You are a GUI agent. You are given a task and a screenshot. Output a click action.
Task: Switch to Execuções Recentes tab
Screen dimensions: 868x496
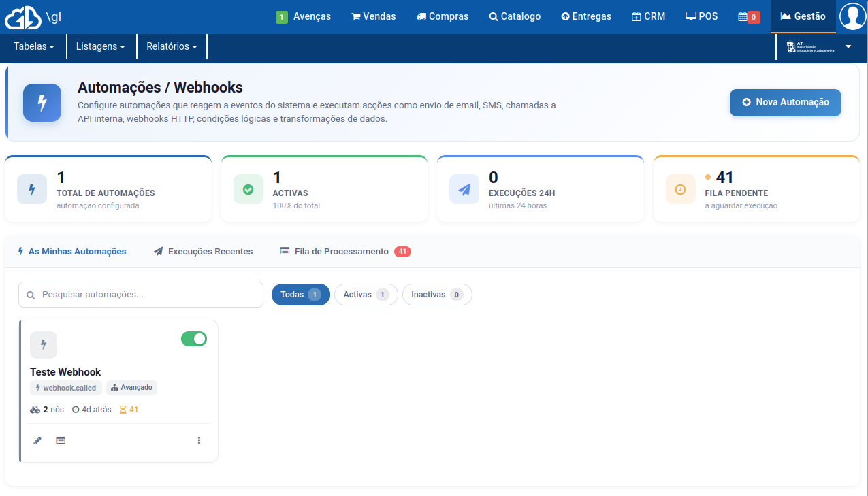(x=203, y=251)
